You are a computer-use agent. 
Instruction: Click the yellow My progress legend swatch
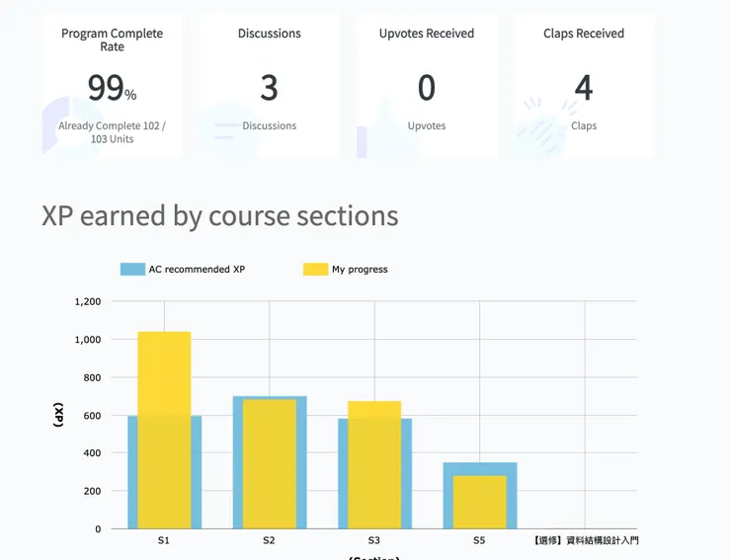[316, 269]
